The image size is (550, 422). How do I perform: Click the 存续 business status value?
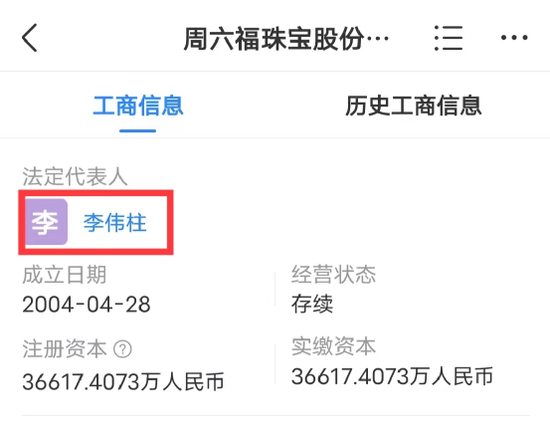point(312,304)
